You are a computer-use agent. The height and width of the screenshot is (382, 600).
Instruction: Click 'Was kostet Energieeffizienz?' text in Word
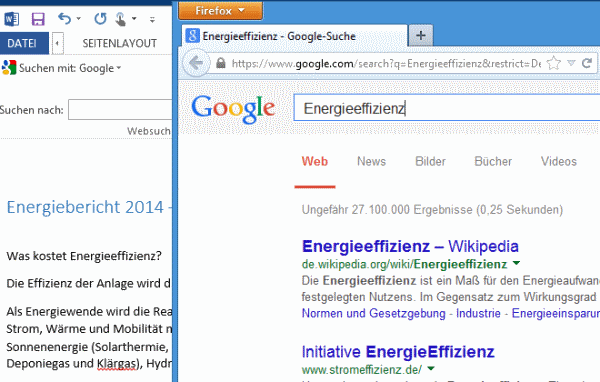84,256
